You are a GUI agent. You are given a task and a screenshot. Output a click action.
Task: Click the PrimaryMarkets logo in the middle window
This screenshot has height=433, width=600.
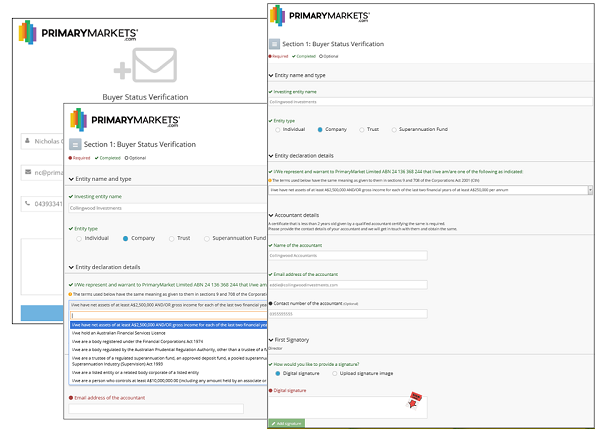coord(125,120)
